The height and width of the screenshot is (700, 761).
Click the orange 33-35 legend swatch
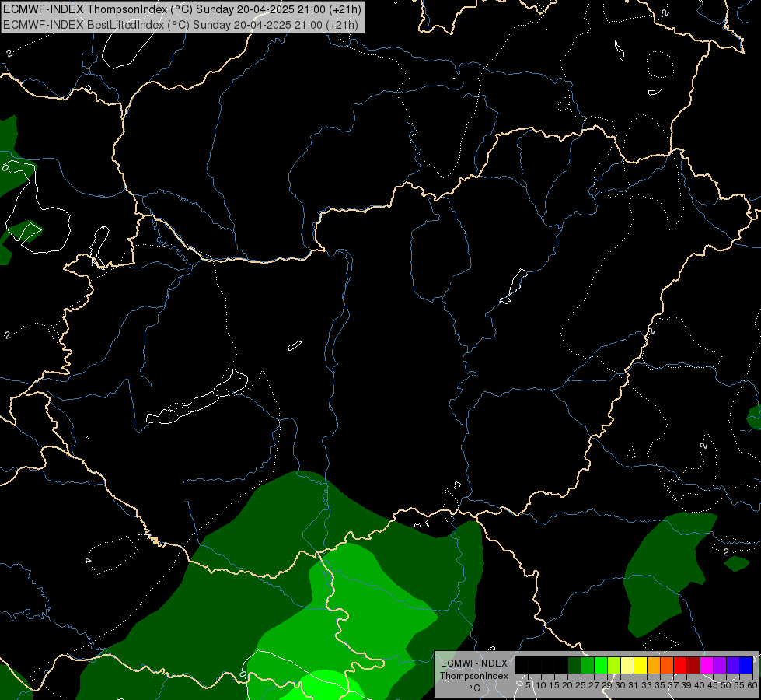point(654,665)
